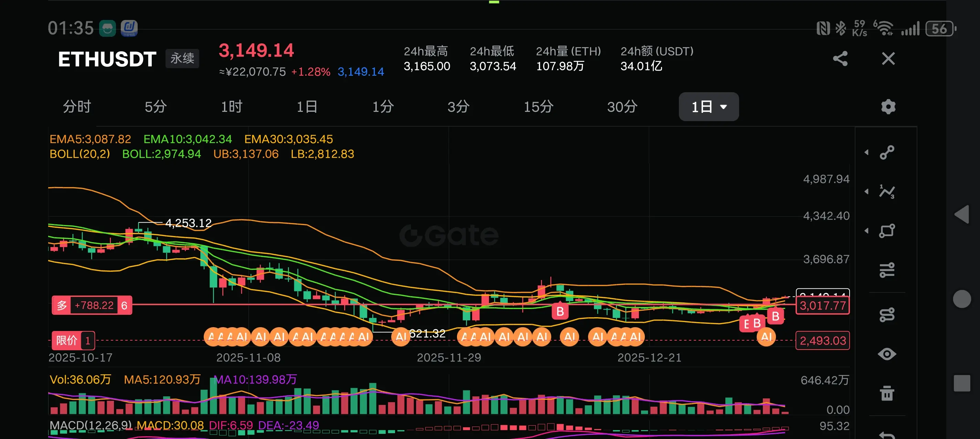
Task: Open indicator sliders settings icon
Action: pyautogui.click(x=887, y=270)
